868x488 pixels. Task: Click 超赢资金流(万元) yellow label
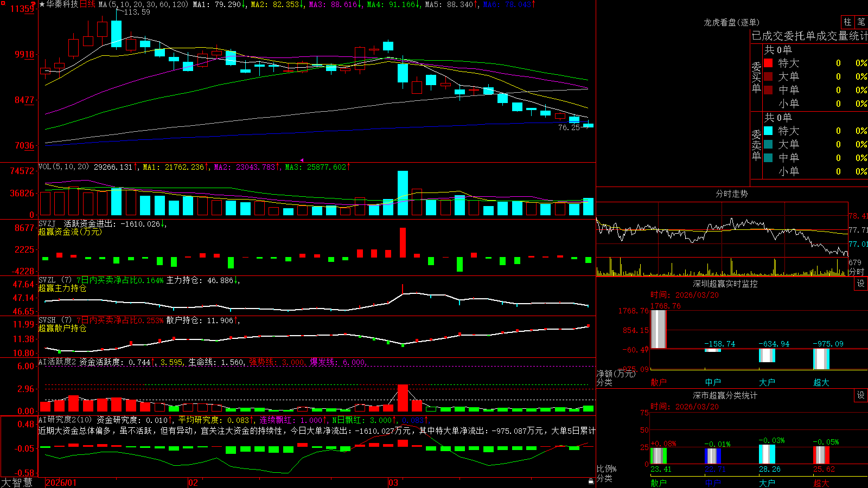pyautogui.click(x=70, y=232)
